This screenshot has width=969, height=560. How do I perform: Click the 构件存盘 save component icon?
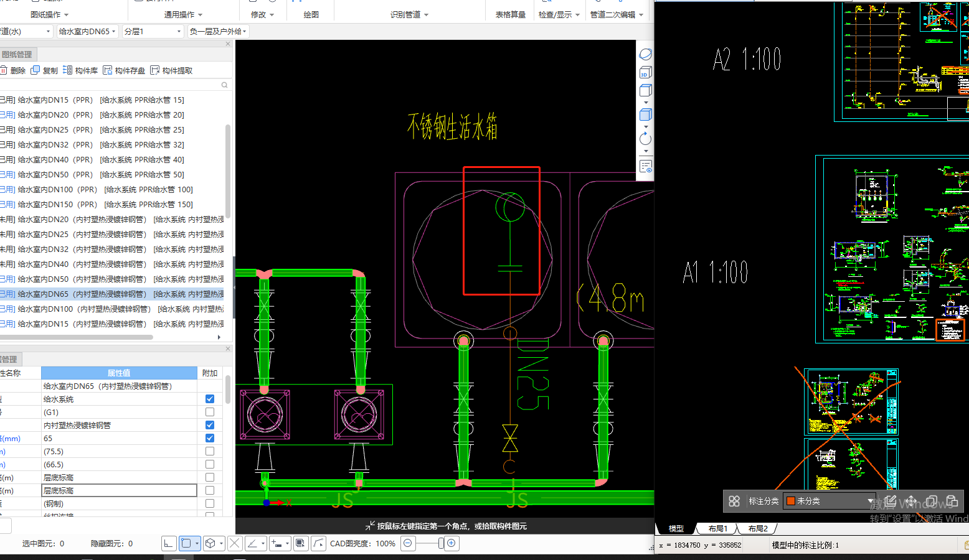[x=108, y=70]
